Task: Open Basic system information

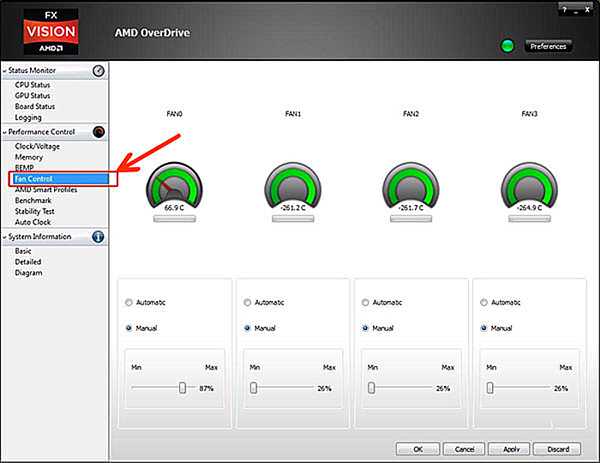Action: [23, 251]
